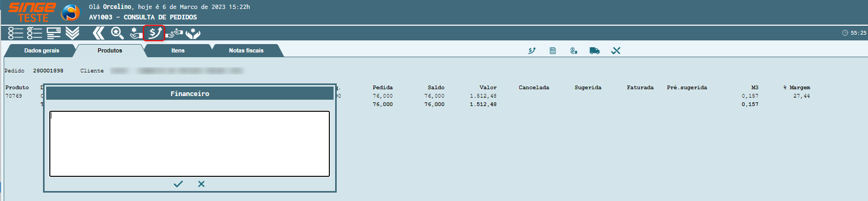Cancel Financeiro dialog with the X
Screen dimensions: 868x201
(x=201, y=184)
